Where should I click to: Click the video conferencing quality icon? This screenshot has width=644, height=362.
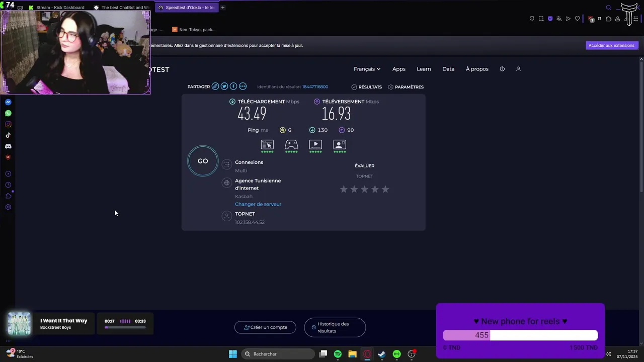340,145
